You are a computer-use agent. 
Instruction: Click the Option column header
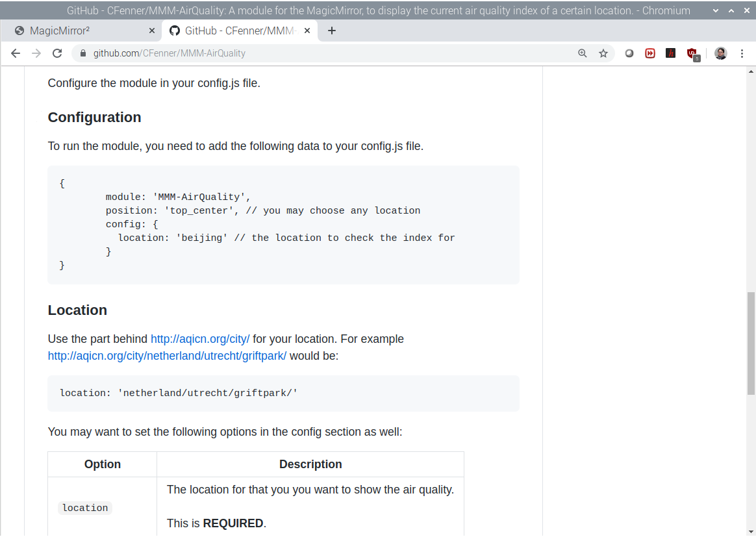click(x=102, y=464)
